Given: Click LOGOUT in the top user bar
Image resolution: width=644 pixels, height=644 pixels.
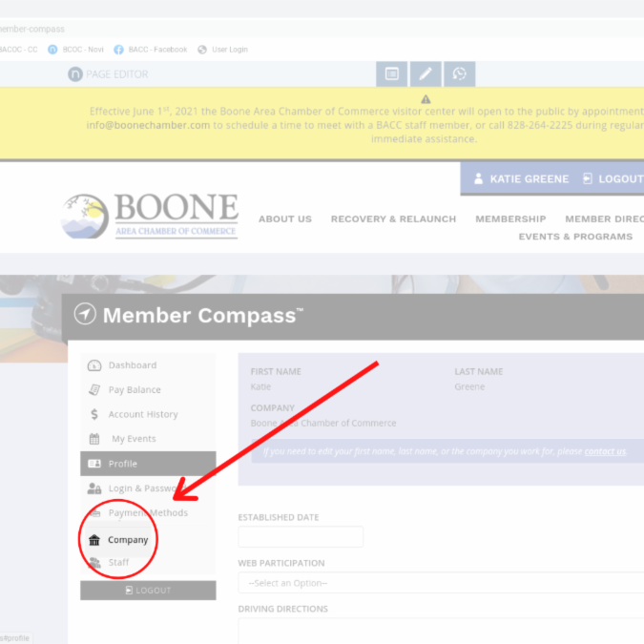Looking at the screenshot, I should coord(620,179).
